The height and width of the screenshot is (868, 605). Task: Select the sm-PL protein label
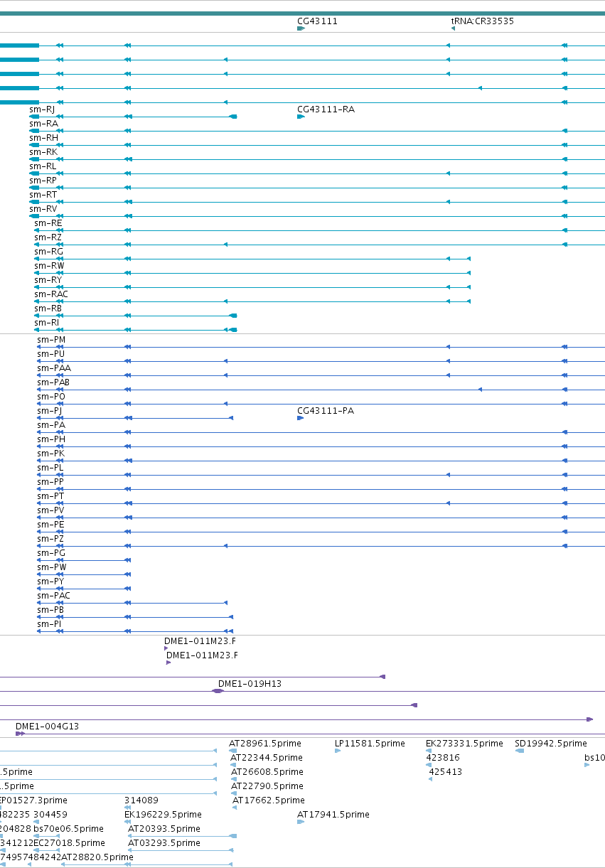[50, 468]
